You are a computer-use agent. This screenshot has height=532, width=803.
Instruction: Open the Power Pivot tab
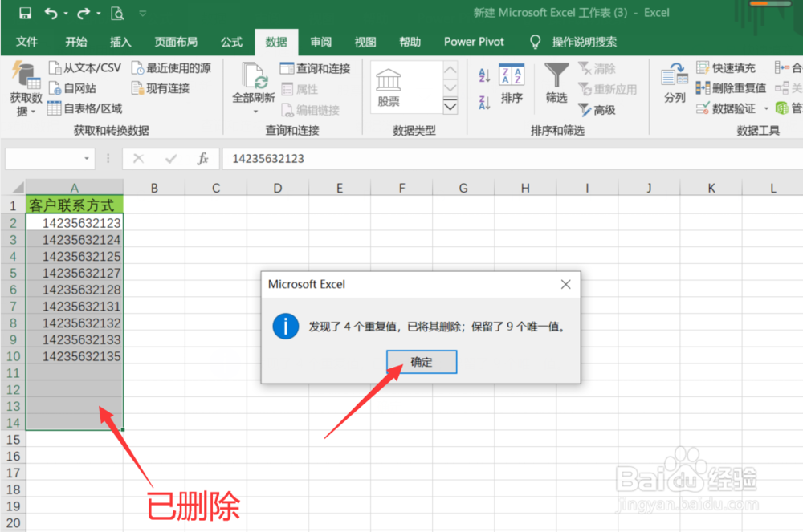tap(474, 42)
